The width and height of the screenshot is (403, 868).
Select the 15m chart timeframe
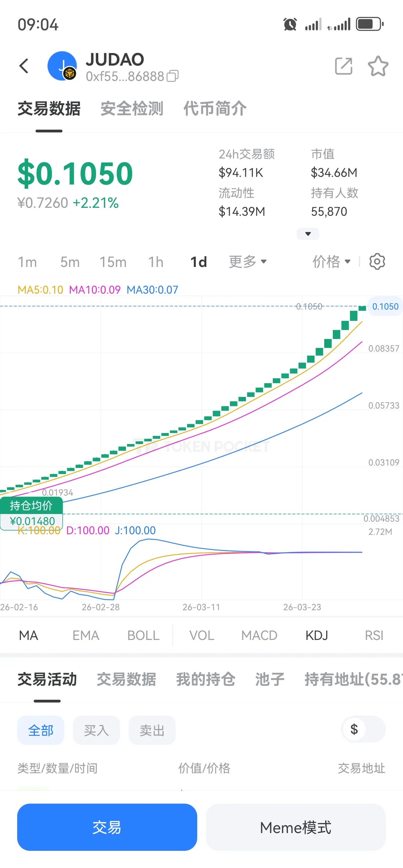[x=113, y=262]
